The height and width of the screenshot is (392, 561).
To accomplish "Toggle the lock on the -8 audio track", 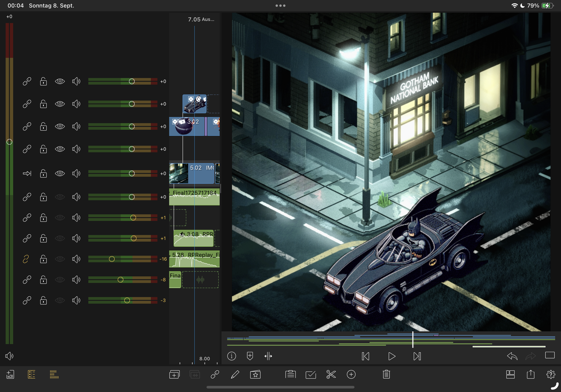I will 43,280.
